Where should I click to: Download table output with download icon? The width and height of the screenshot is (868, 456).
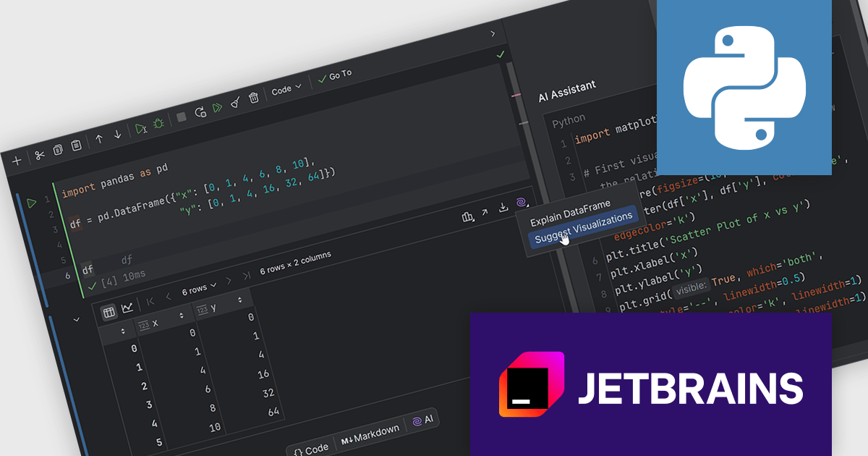point(503,208)
